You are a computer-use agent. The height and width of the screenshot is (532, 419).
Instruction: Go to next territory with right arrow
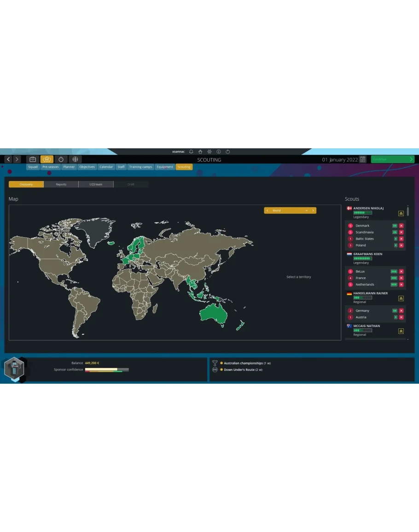313,210
